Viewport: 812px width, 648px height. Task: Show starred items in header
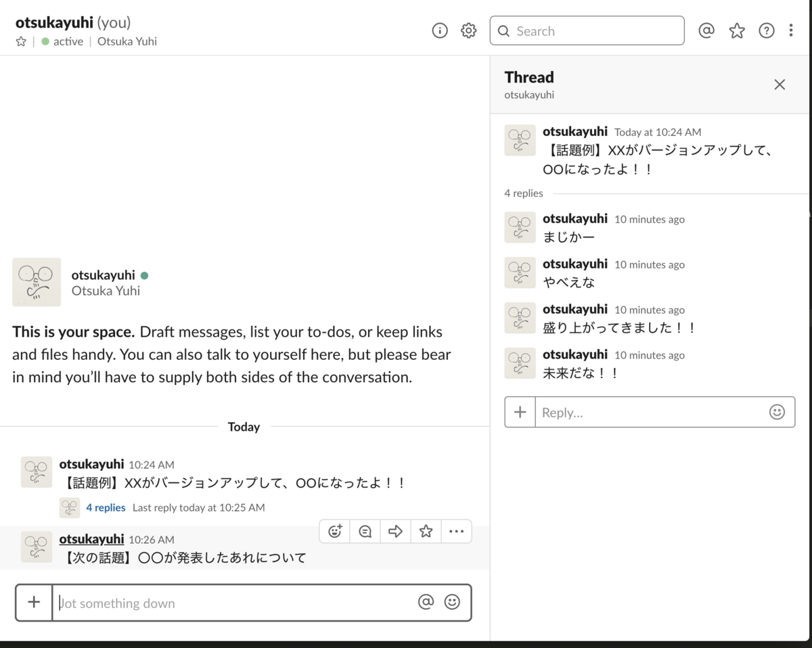pos(737,30)
